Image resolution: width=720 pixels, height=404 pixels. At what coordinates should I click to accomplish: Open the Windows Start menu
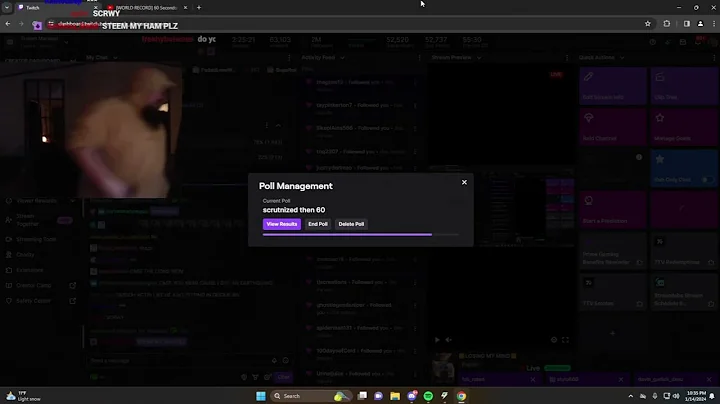click(x=261, y=396)
